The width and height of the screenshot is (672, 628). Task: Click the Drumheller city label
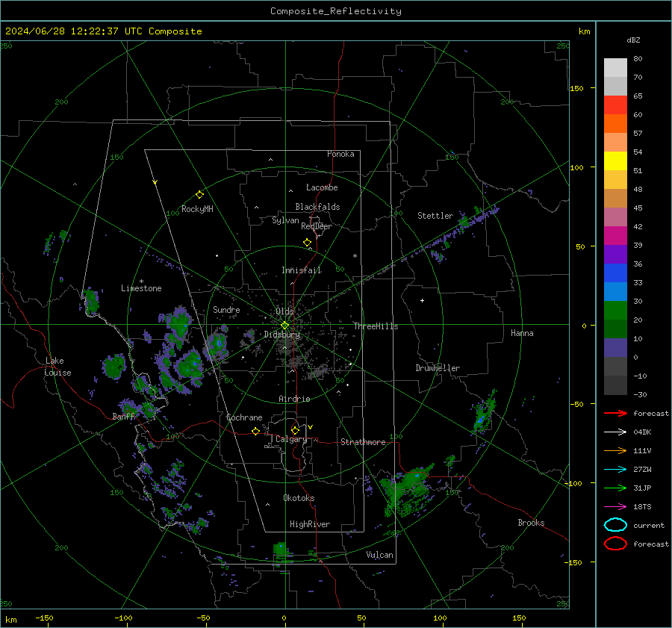[x=438, y=368]
